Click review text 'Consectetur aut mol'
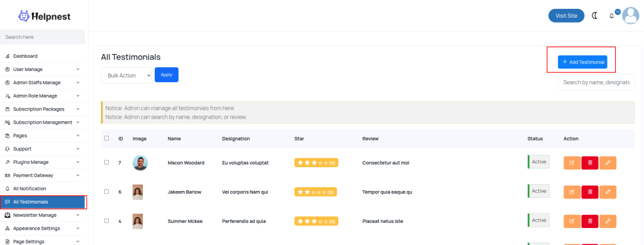 point(386,163)
